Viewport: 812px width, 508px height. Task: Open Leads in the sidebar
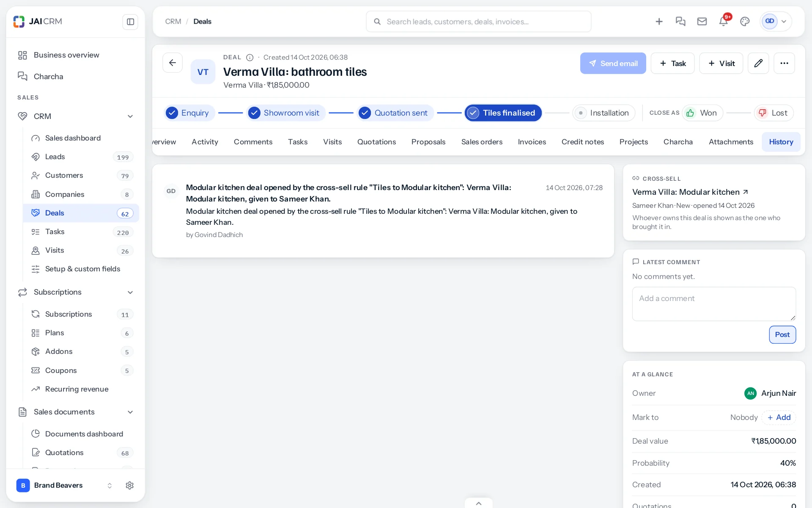tap(81, 157)
